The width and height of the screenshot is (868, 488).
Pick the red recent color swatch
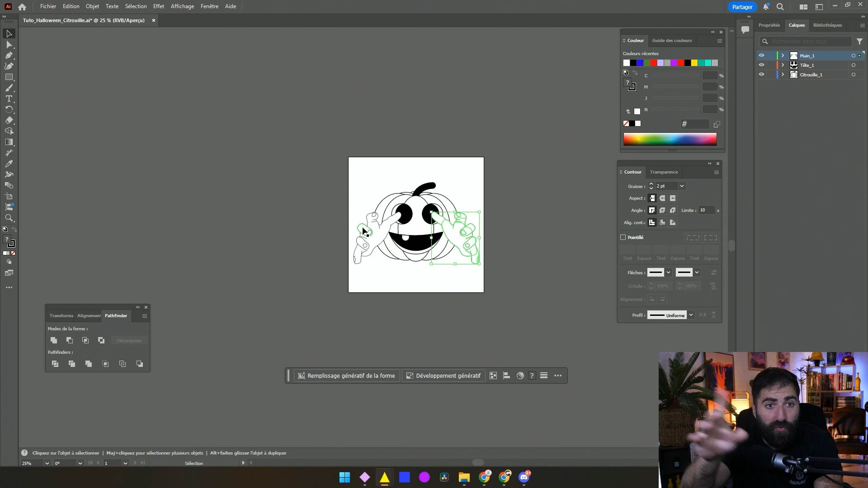click(654, 63)
